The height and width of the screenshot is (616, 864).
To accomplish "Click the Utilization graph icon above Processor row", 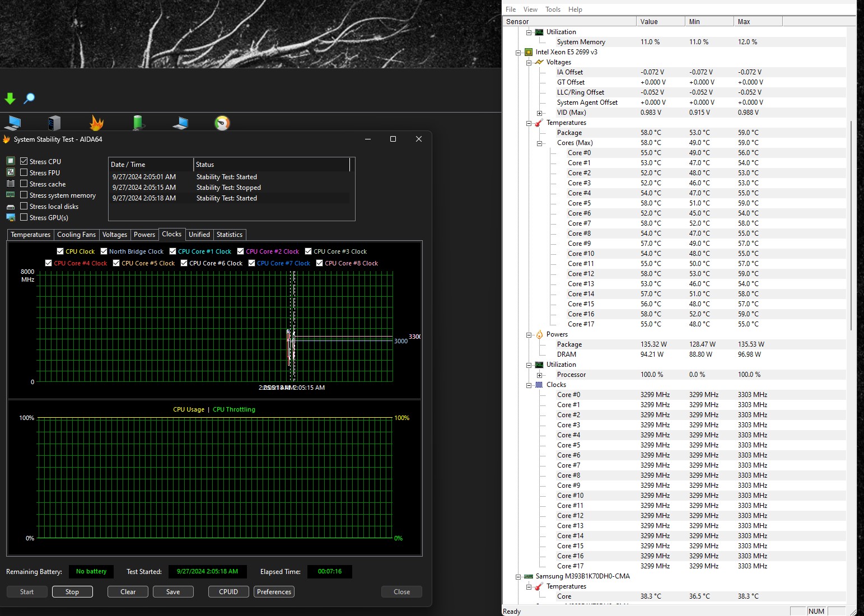I will [539, 365].
